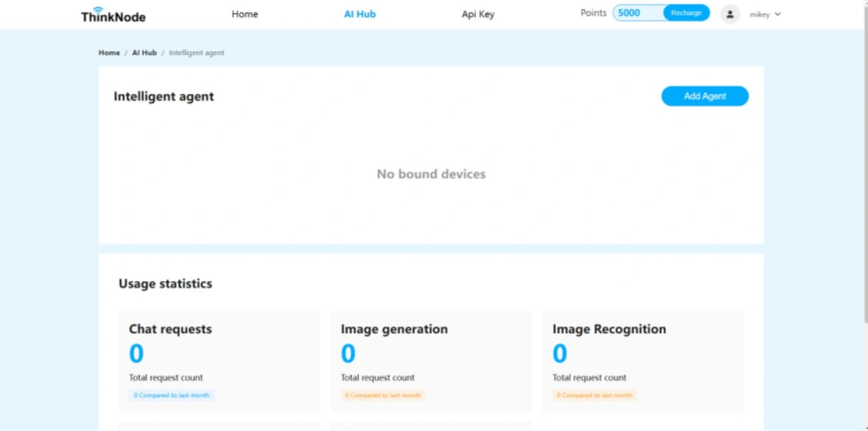Click the ThinkNode logo
This screenshot has width=868, height=431.
click(x=113, y=14)
